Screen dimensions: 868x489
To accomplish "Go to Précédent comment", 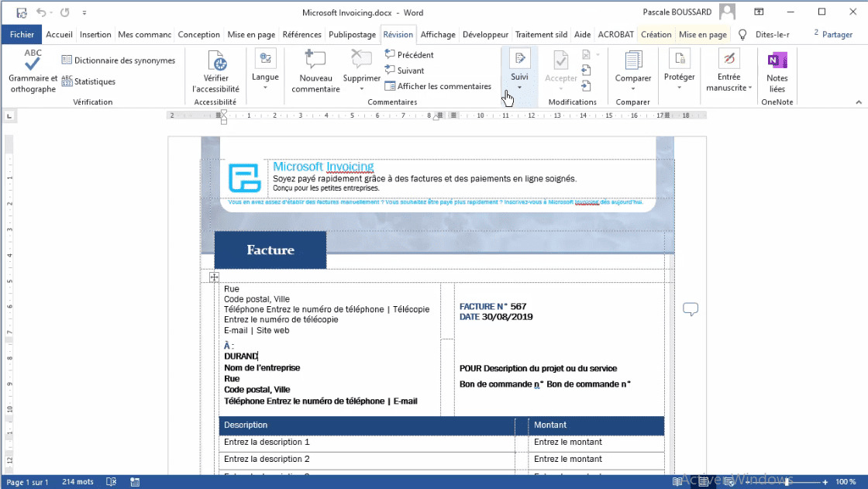I will tap(409, 55).
